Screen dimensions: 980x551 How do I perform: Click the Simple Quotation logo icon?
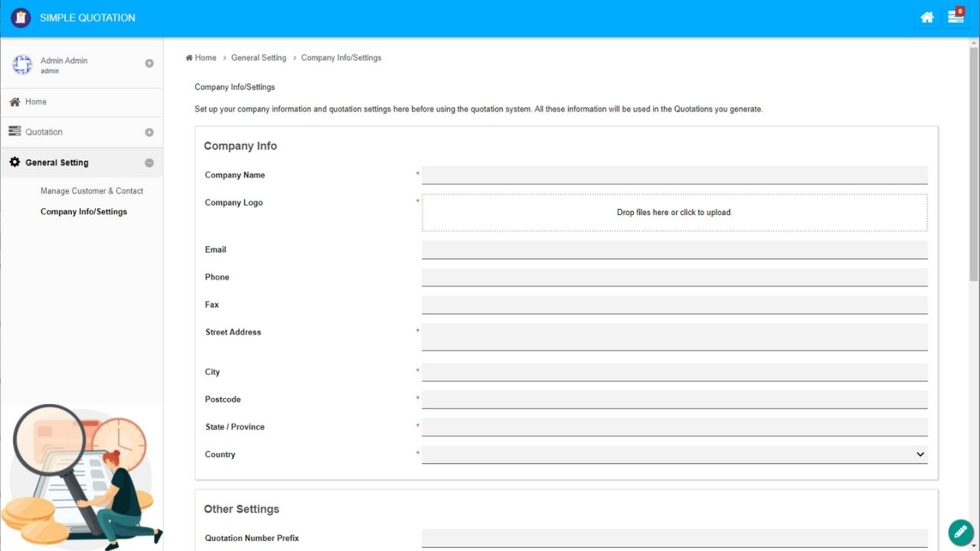pos(21,18)
